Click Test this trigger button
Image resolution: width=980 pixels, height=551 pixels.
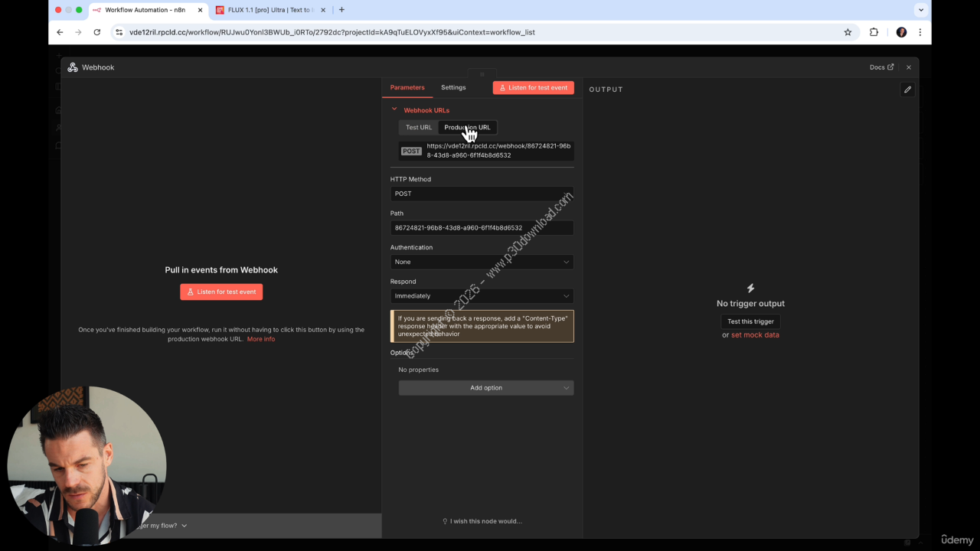tap(750, 321)
